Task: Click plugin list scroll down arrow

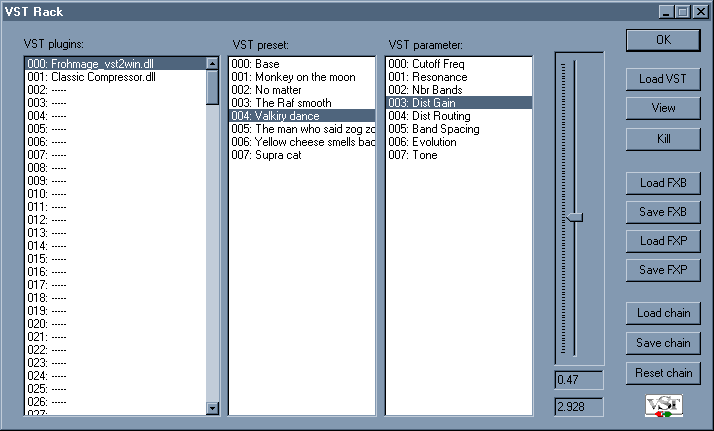Action: click(212, 408)
